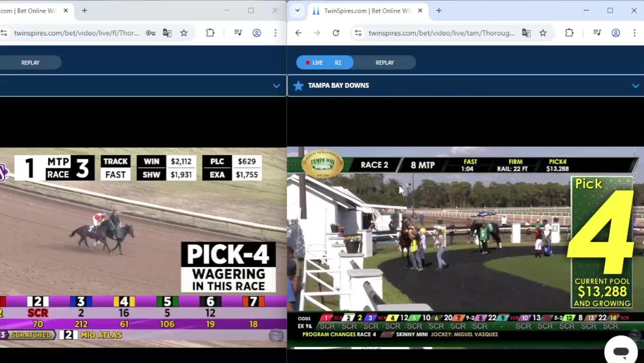Image resolution: width=644 pixels, height=363 pixels.
Task: Click the TAMPA BAY DOWNS track title
Action: (338, 86)
